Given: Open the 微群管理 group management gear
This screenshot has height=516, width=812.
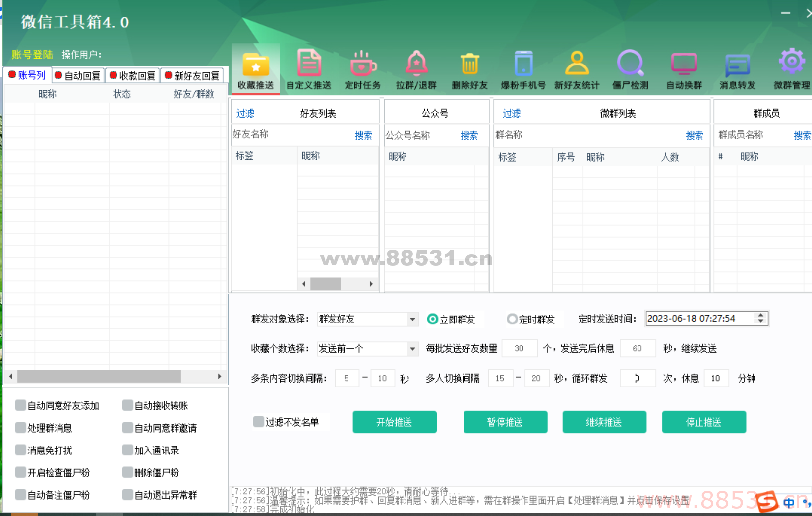Looking at the screenshot, I should (792, 69).
